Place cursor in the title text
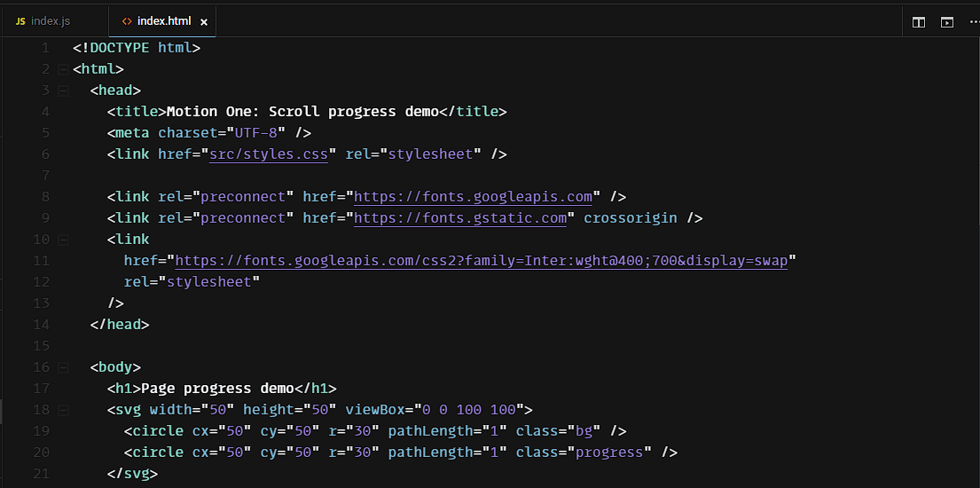Image resolution: width=980 pixels, height=488 pixels. (x=302, y=112)
